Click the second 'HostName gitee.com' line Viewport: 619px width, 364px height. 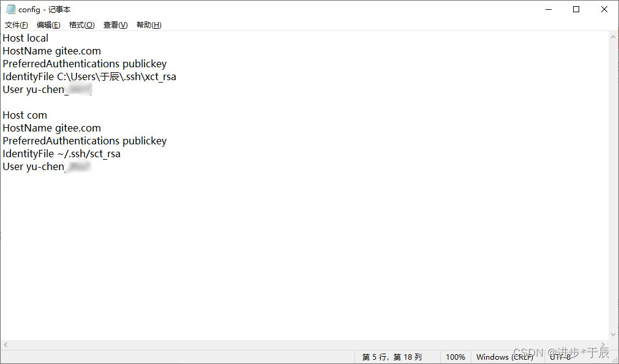tap(51, 128)
